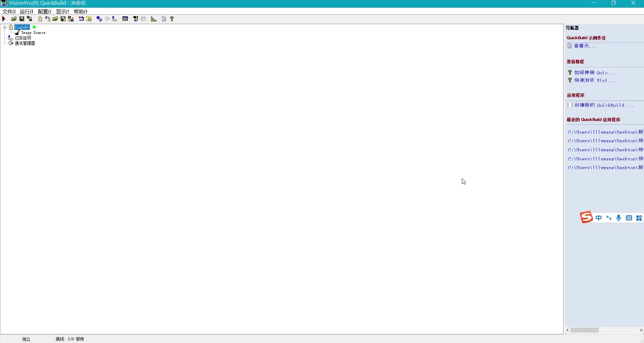The width and height of the screenshot is (644, 343).
Task: Open the 文件 menu
Action: 9,11
